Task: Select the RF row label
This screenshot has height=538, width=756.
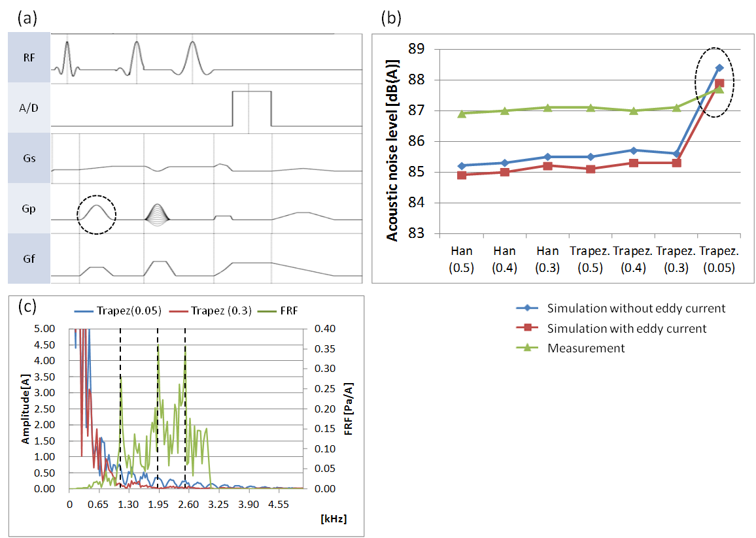Action: [29, 58]
